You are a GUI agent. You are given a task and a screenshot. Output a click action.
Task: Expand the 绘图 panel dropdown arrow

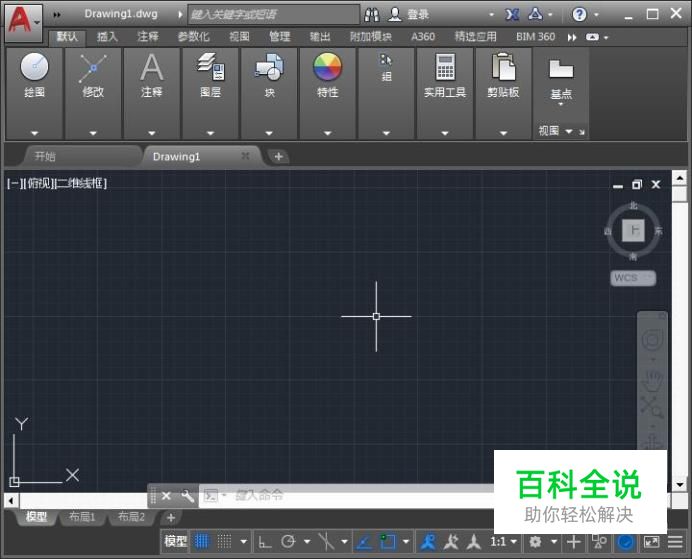[x=34, y=133]
